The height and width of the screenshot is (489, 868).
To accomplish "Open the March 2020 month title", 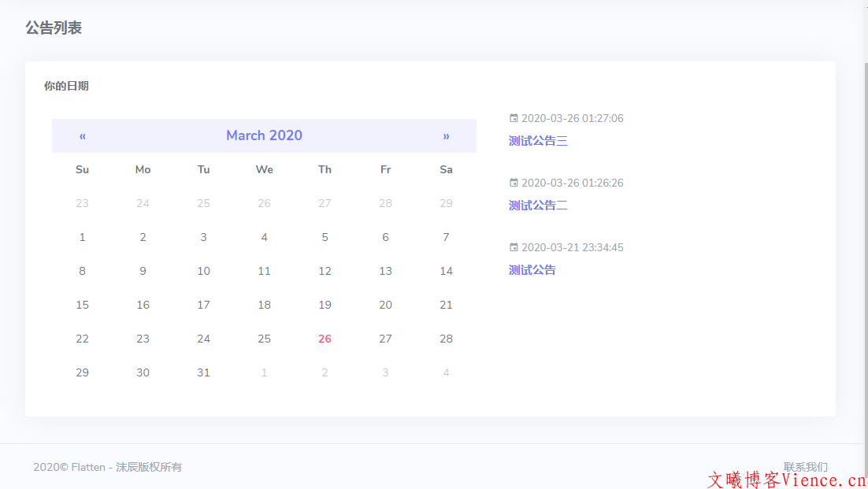I will pos(264,135).
